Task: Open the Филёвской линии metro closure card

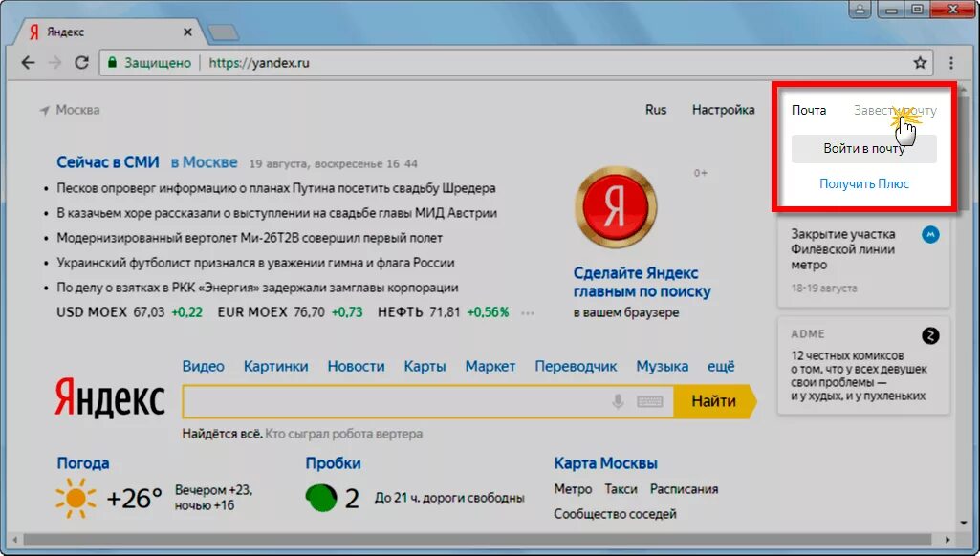Action: (863, 261)
